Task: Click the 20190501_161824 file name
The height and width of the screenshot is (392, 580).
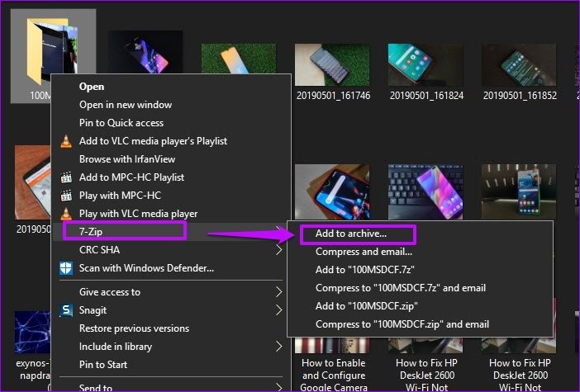Action: coord(426,96)
